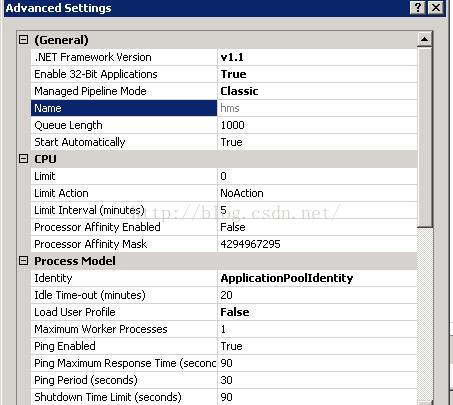
Task: Click the Limit Interval value 5
Action: [x=223, y=210]
